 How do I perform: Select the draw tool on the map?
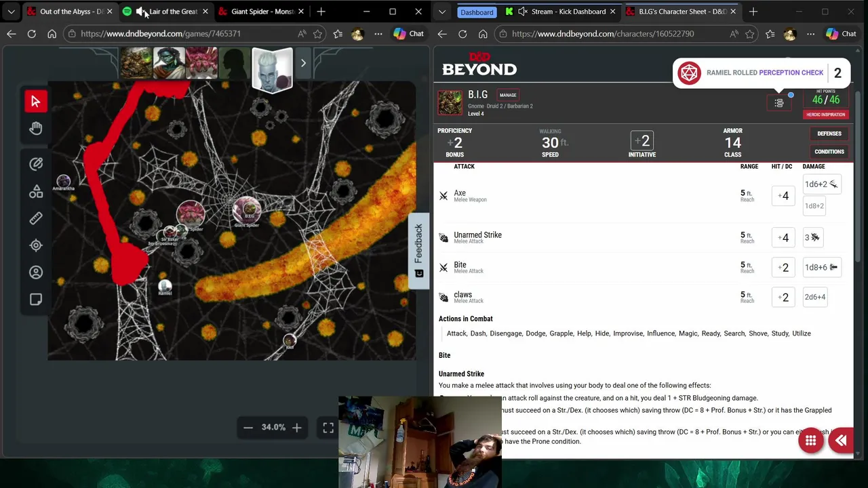click(36, 163)
